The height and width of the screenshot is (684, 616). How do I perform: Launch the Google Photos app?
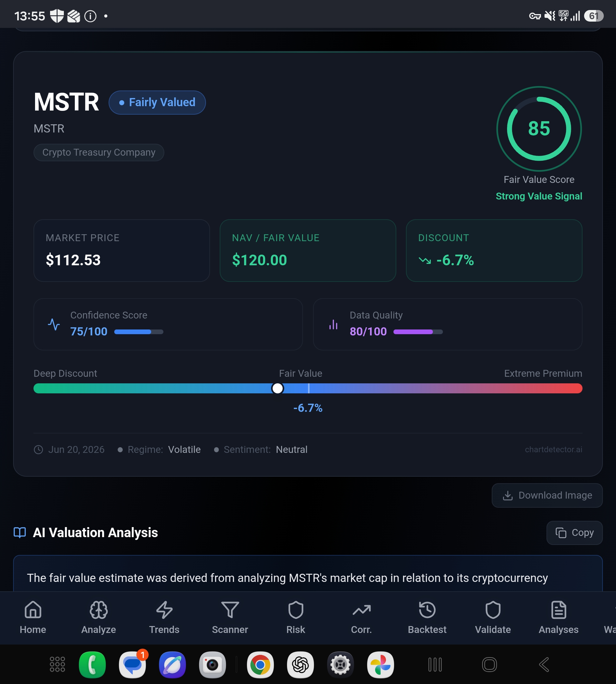point(380,665)
